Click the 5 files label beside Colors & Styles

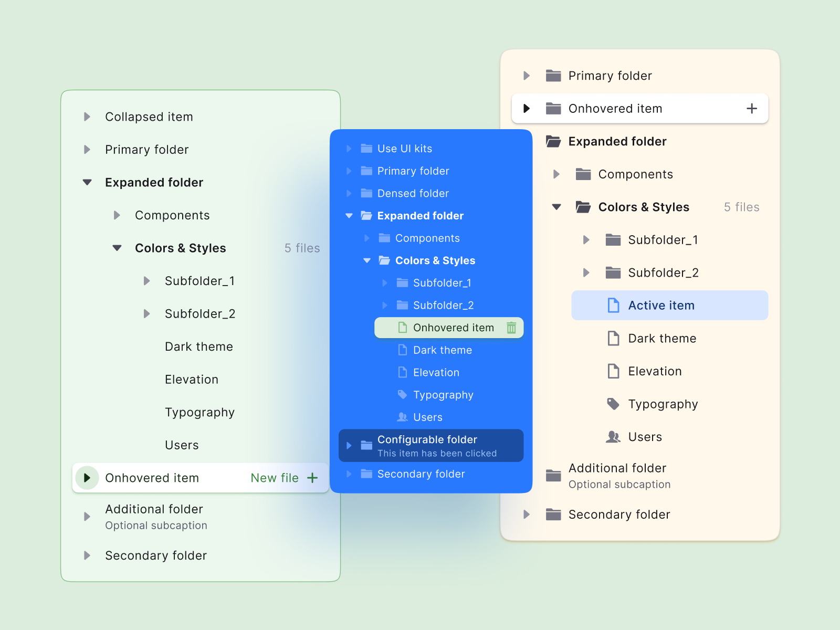pos(741,207)
